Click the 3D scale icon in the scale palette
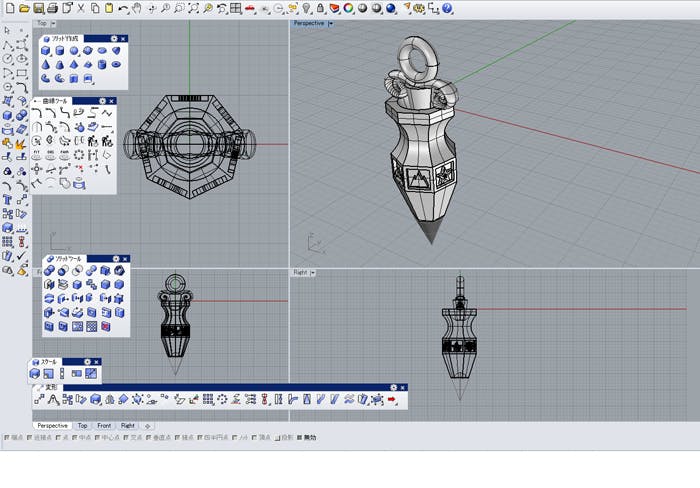This screenshot has width=700, height=488. coord(35,373)
